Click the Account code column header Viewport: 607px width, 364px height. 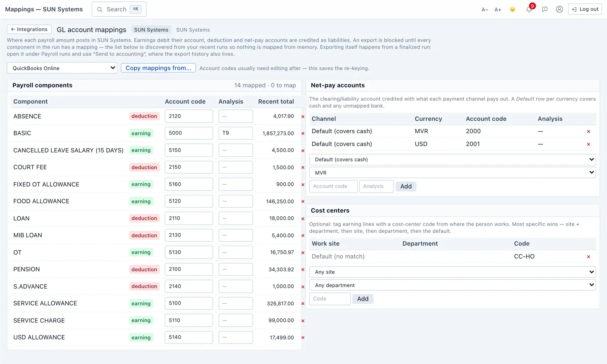(185, 102)
